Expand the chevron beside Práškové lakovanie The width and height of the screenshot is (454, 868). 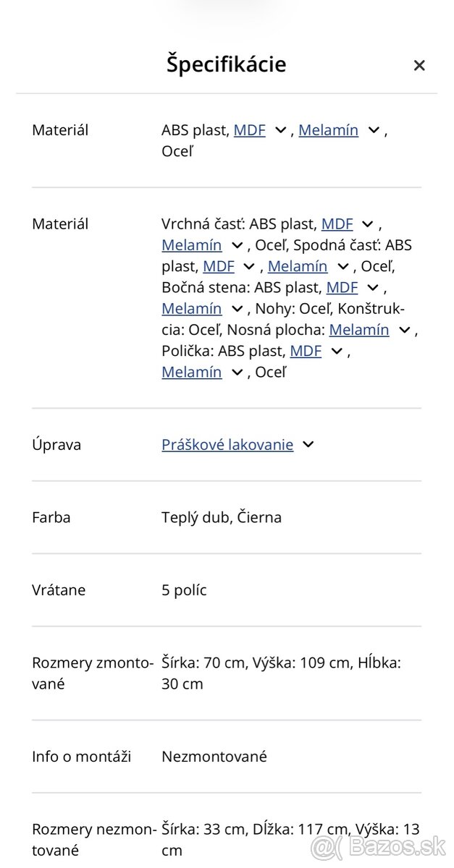pos(308,445)
